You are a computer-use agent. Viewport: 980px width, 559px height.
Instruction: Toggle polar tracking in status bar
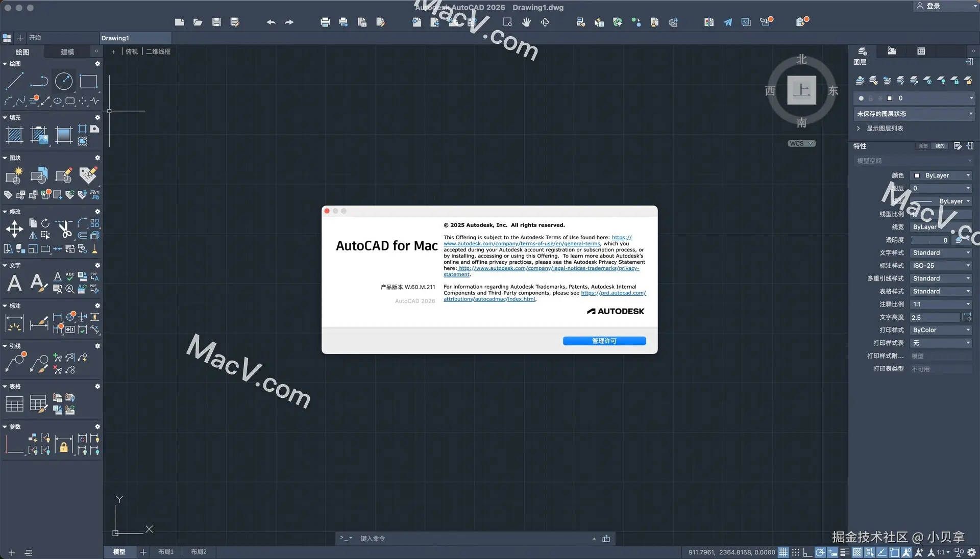click(x=820, y=552)
